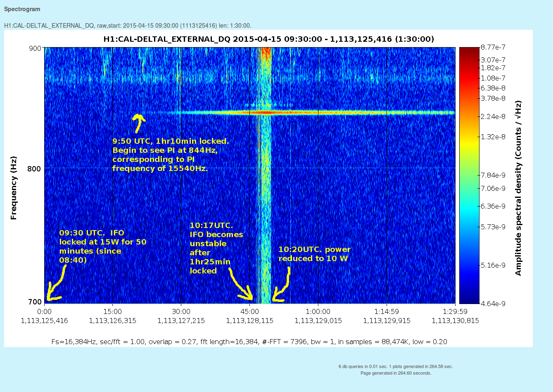Click the 45:00 time tick label
This screenshot has width=553, height=392.
[x=250, y=311]
